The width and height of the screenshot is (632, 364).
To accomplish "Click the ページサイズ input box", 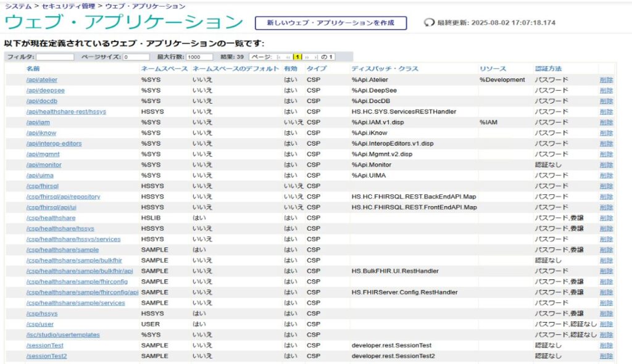I will point(136,57).
